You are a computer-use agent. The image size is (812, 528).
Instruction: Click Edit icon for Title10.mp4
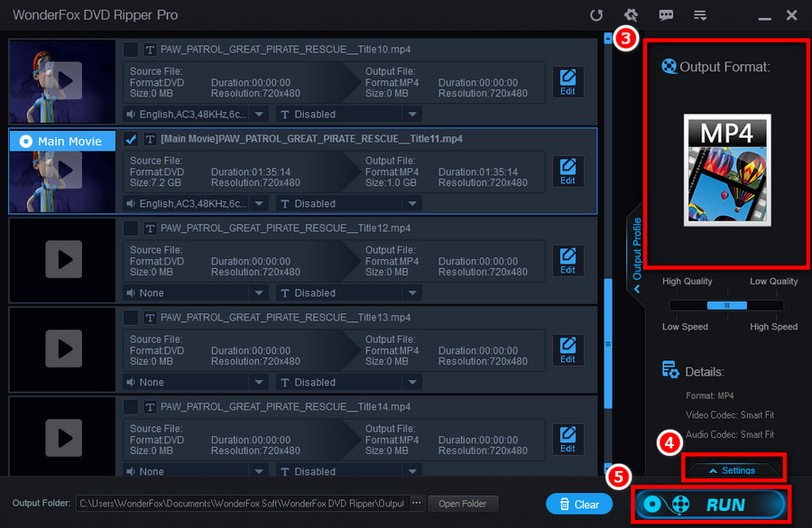567,82
